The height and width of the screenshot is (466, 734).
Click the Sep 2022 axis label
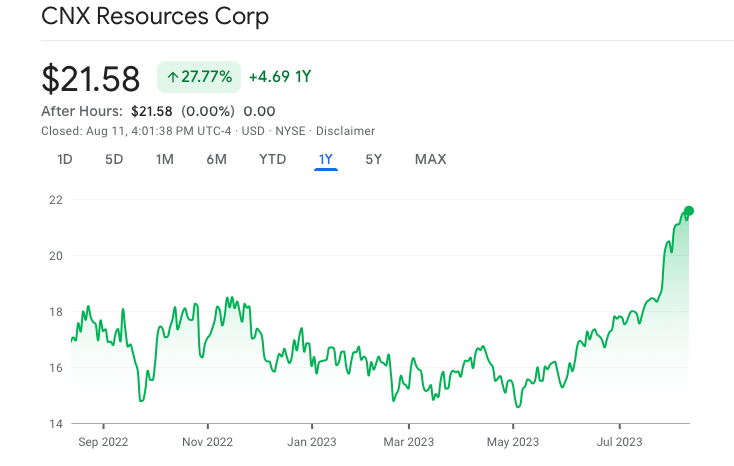click(x=103, y=442)
